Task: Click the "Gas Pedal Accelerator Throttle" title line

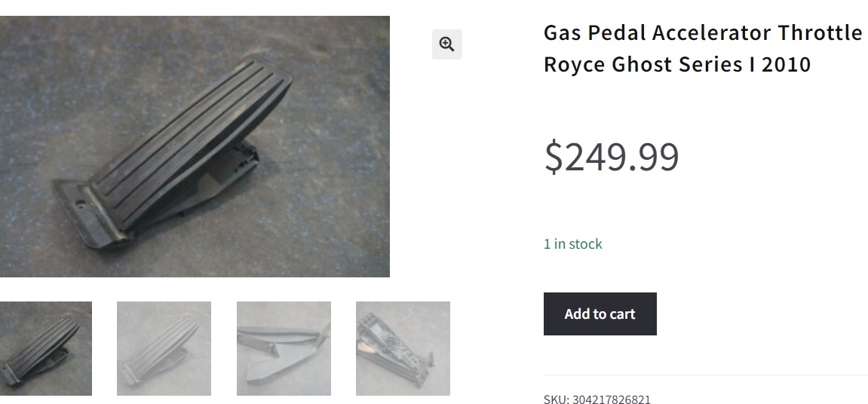Action: [702, 33]
